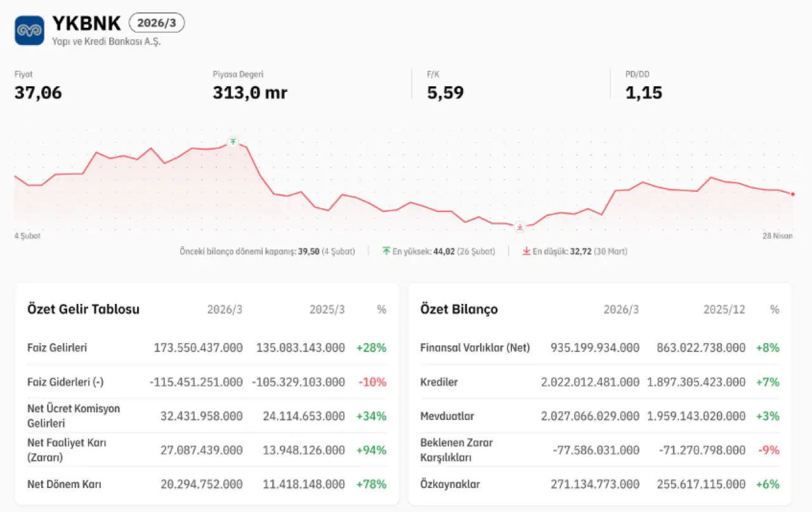
Task: Open the Özet Bilanço heading
Action: coord(459,309)
